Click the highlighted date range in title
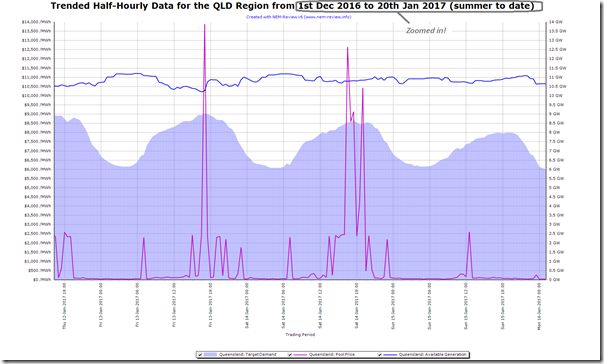The width and height of the screenshot is (604, 364). coord(419,6)
